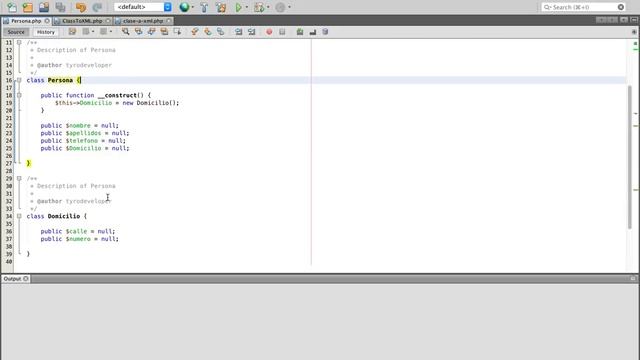Open the Run button's dropdown arrow

point(247,7)
